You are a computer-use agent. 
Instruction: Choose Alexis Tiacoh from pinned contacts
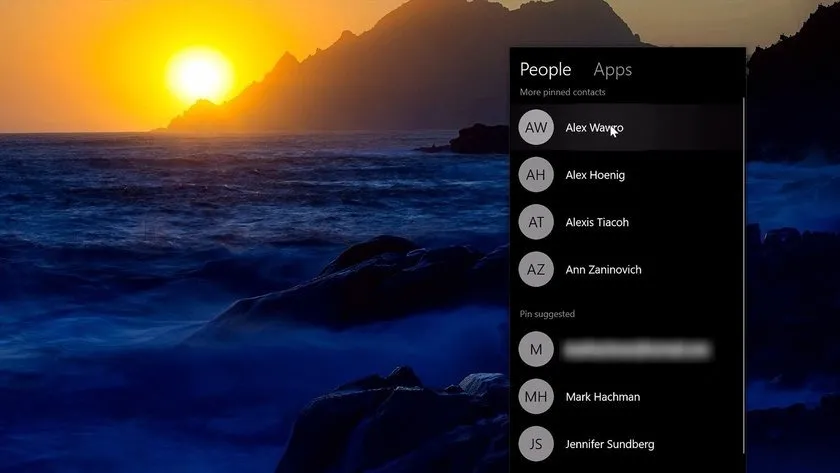(597, 222)
